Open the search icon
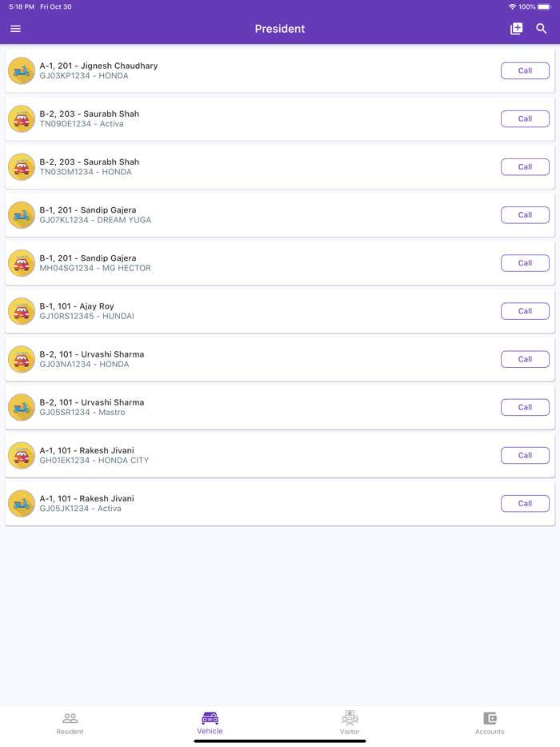 point(542,29)
